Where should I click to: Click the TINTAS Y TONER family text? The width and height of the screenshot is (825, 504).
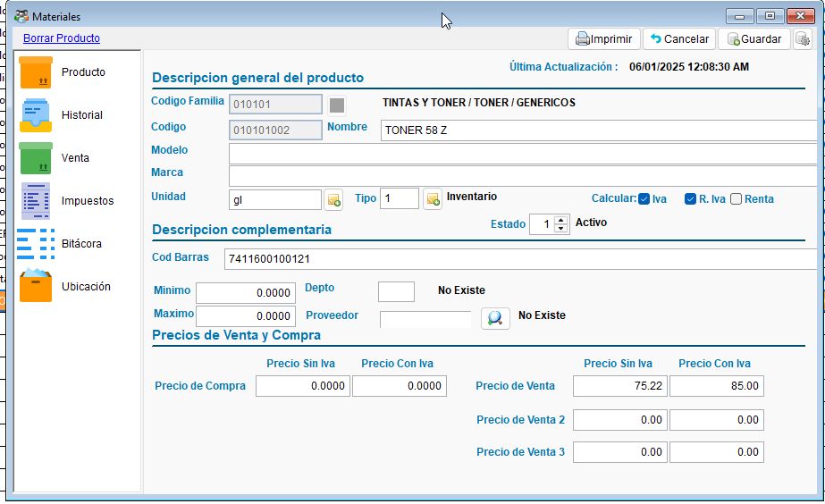coord(479,103)
